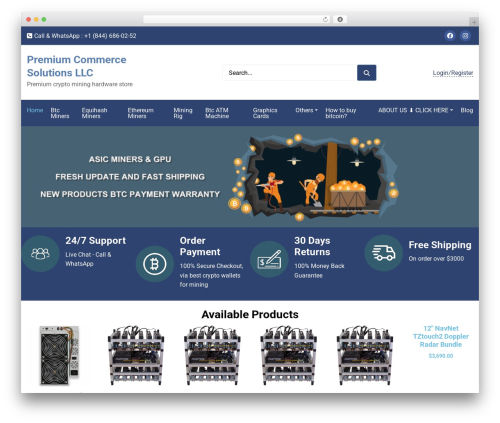Click the round icon beside the address bar
500x423 pixels.
(x=340, y=19)
